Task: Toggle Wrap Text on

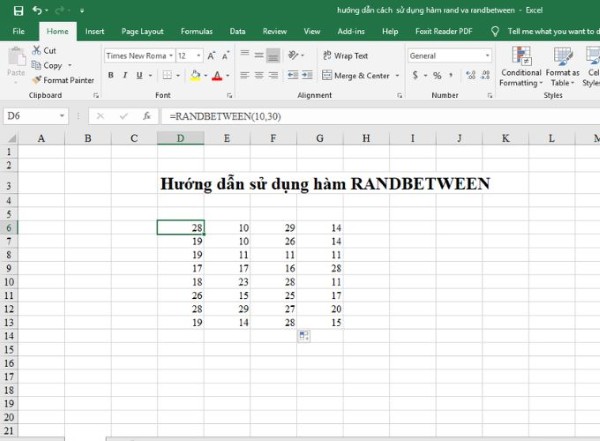Action: [343, 56]
